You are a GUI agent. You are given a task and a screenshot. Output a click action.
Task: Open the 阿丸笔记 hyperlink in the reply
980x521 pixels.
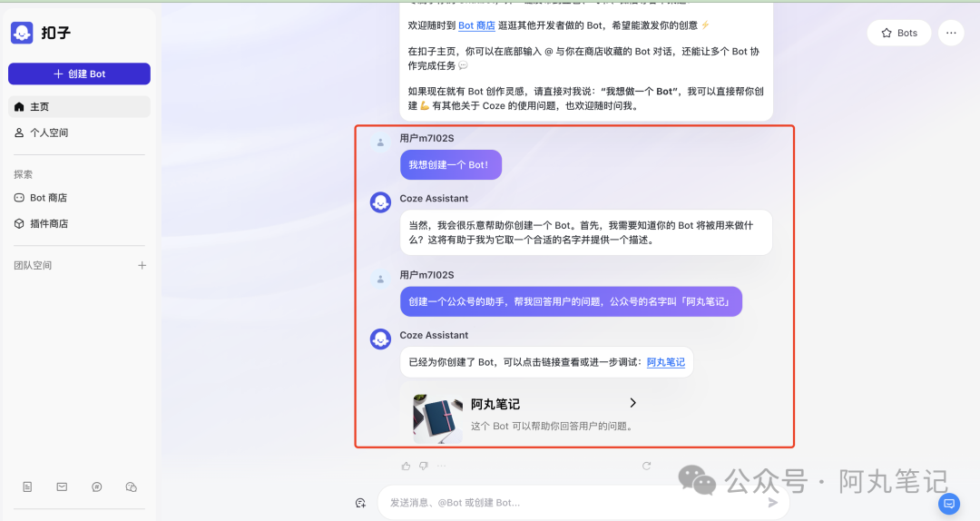(x=666, y=362)
